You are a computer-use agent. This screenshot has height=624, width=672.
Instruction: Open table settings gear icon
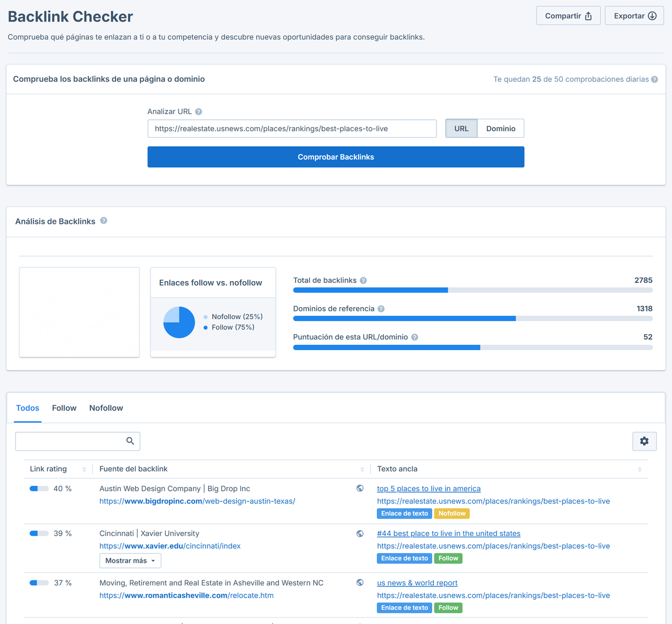644,441
